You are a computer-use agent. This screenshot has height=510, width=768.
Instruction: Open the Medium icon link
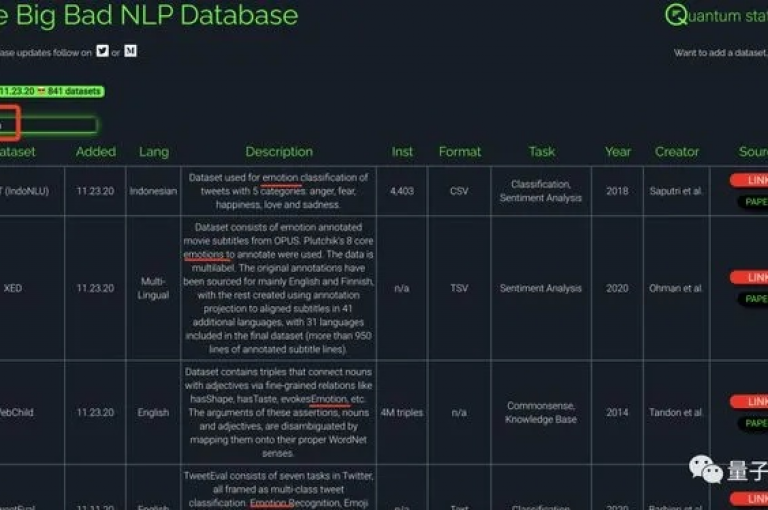point(130,51)
